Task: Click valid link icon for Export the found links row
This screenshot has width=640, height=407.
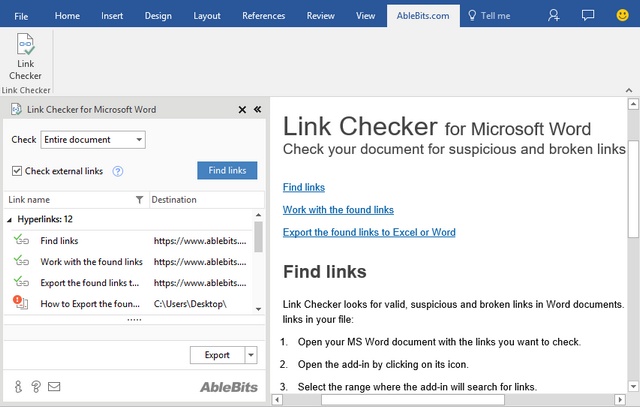Action: click(x=21, y=282)
